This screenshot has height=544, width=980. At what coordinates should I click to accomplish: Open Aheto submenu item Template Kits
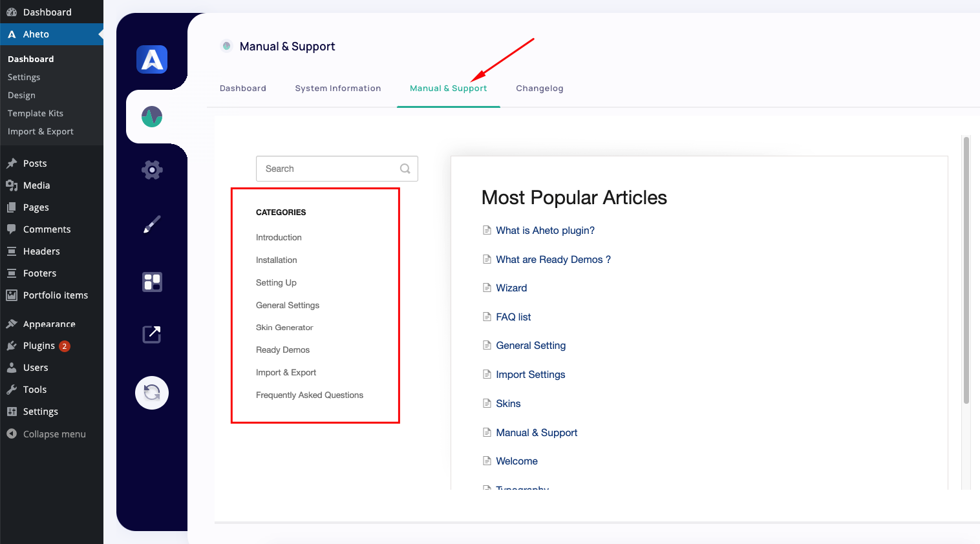(x=36, y=113)
